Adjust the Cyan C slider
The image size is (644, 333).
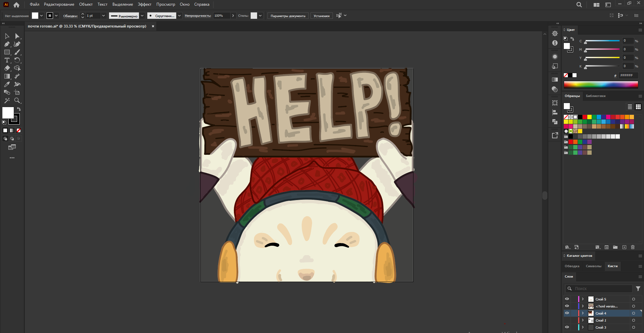602,41
